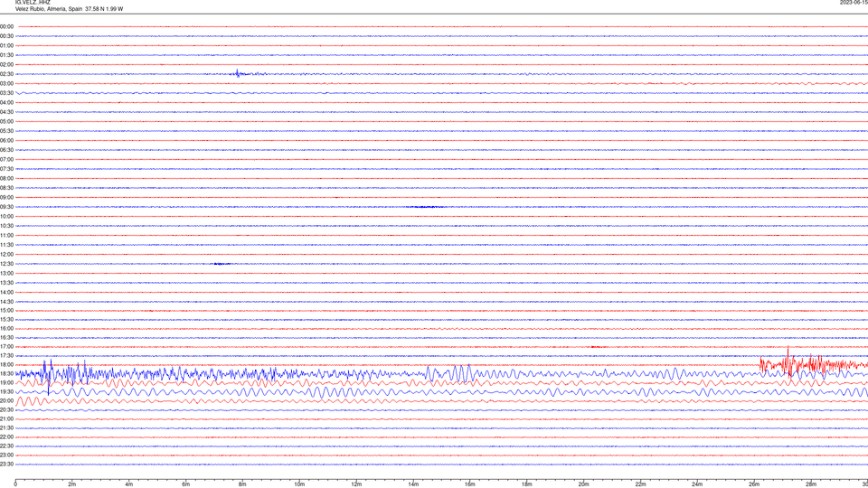Select the 20m axis tick label
The height and width of the screenshot is (488, 868).
(584, 484)
